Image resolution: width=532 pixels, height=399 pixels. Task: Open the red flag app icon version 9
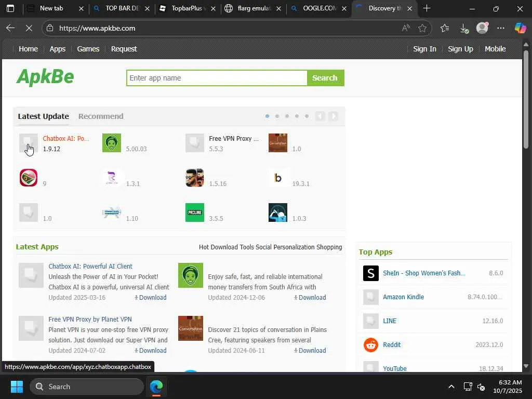coord(29,178)
